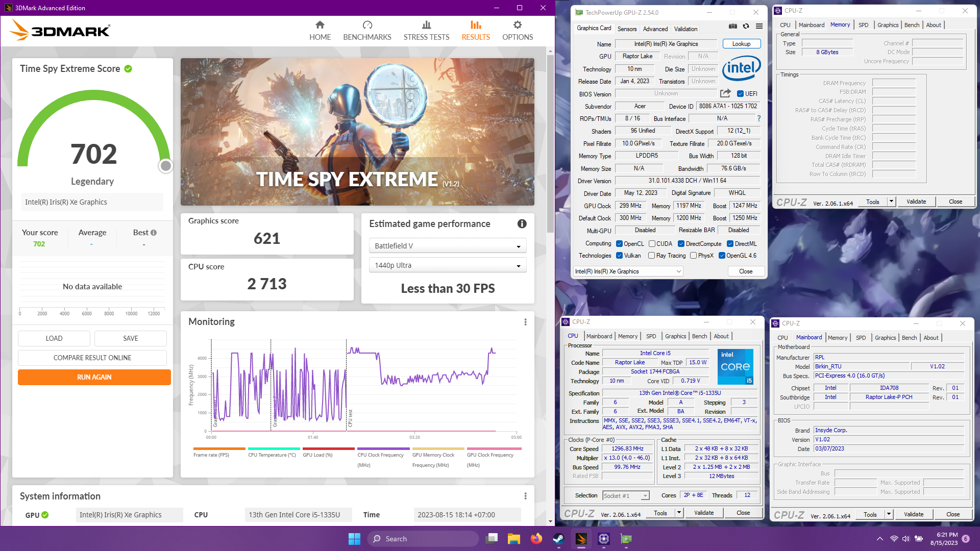
Task: Click the estimated game performance info icon
Action: (522, 223)
